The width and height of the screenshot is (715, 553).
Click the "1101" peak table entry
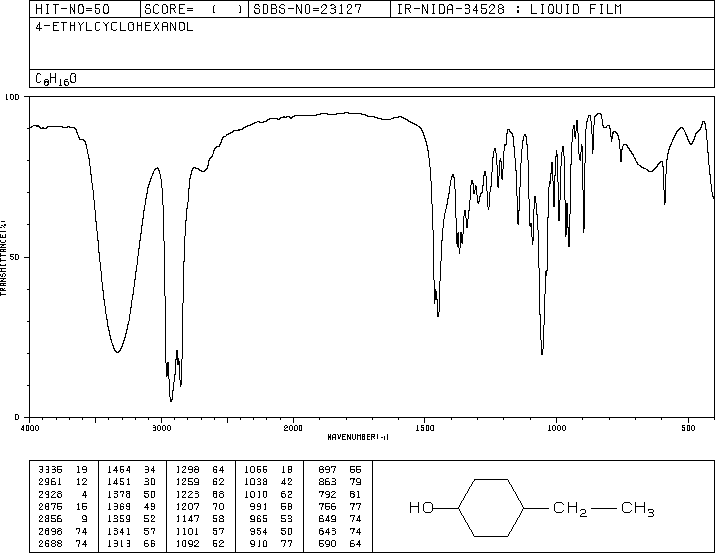pyautogui.click(x=187, y=531)
